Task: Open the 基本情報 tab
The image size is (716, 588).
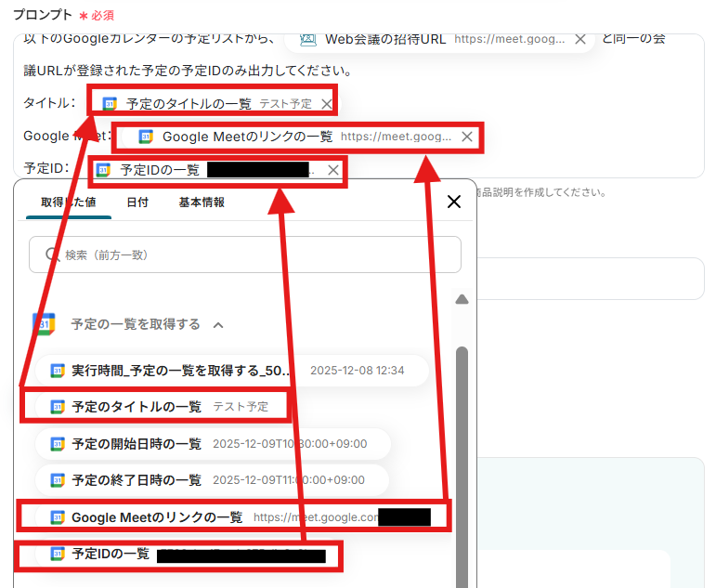Action: pos(202,203)
